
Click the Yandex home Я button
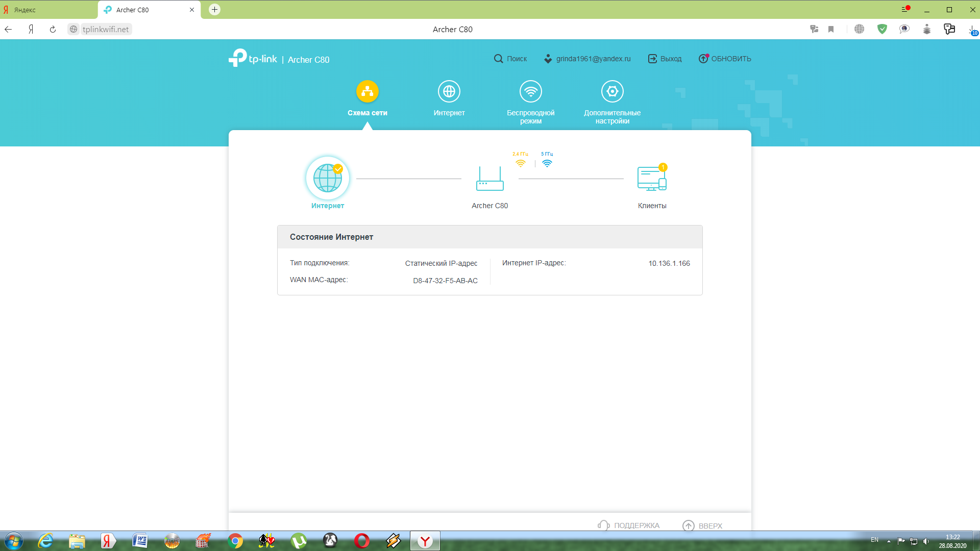click(31, 29)
